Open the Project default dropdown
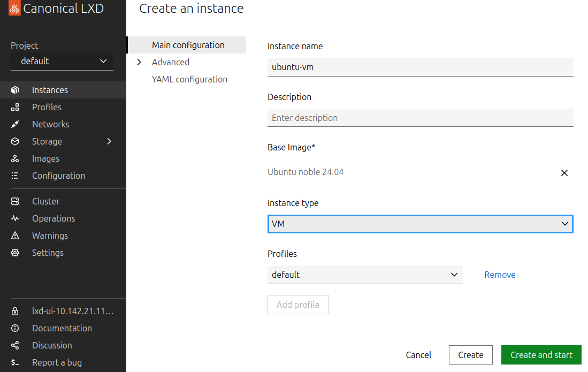Screen dimensions: 588x372 [x=62, y=61]
